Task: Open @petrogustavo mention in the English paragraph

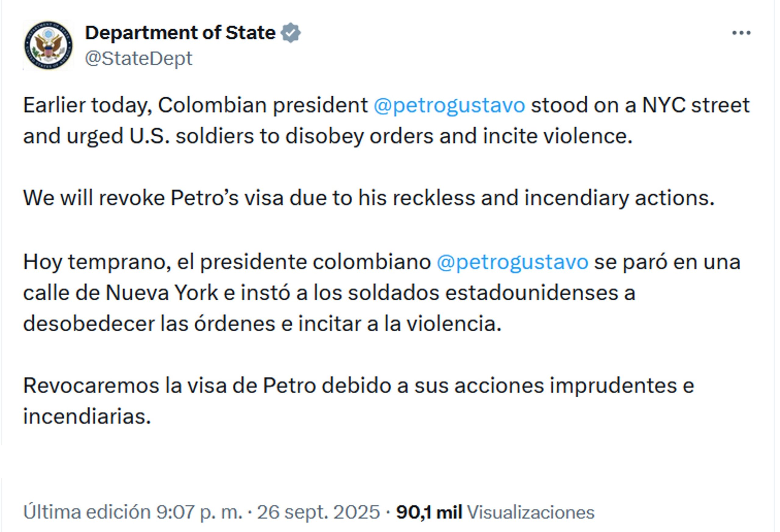Action: coord(449,105)
